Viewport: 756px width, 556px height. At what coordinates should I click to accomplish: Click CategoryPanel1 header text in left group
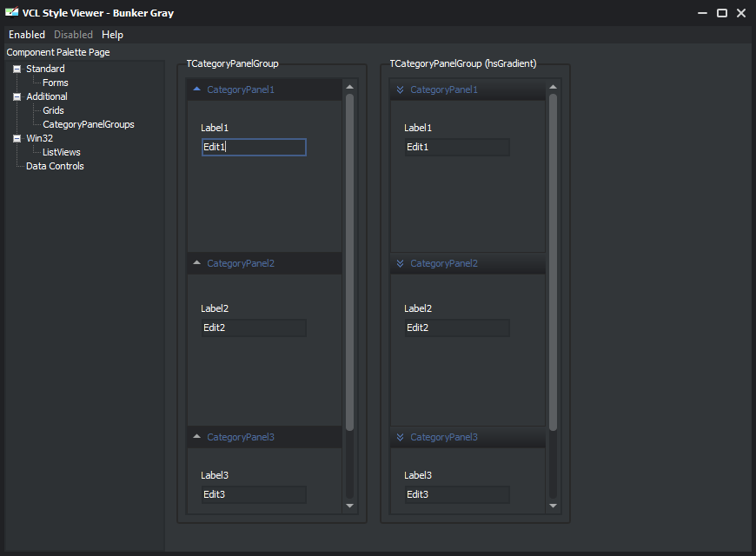pyautogui.click(x=241, y=89)
